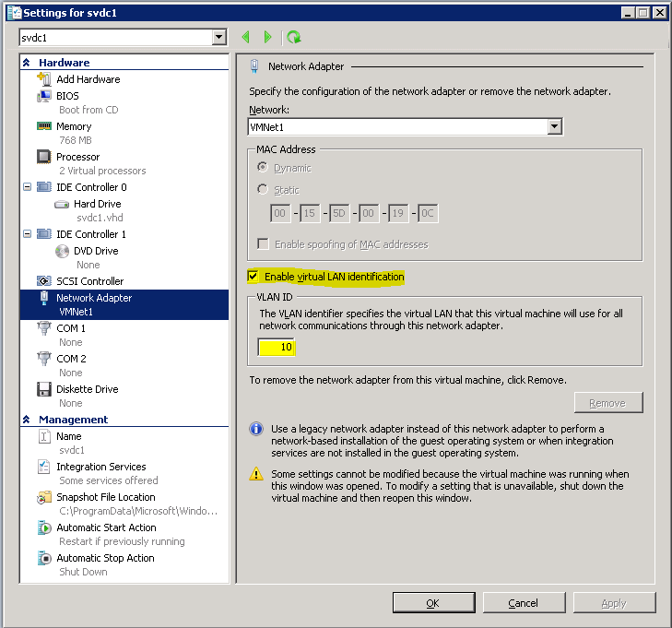
Task: Select the Memory chip icon
Action: tap(43, 126)
